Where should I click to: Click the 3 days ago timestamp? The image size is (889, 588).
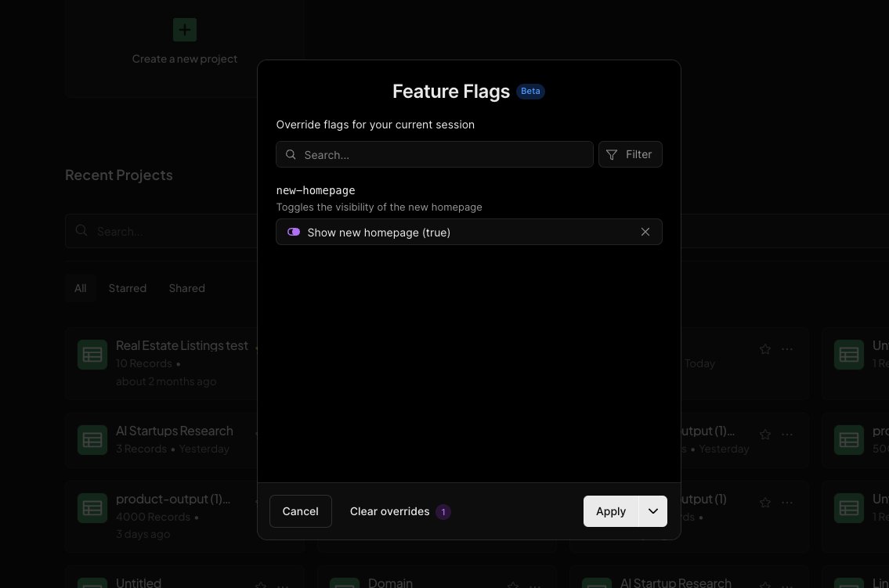(143, 534)
